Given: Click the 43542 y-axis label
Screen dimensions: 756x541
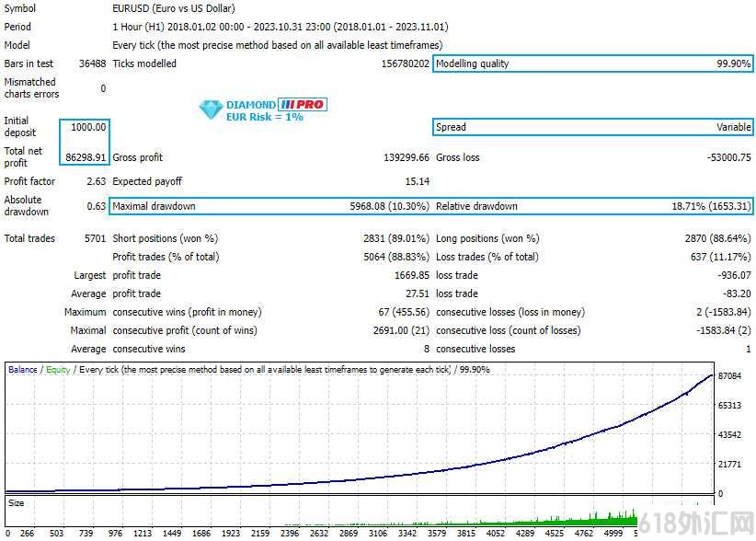Looking at the screenshot, I should tap(729, 434).
